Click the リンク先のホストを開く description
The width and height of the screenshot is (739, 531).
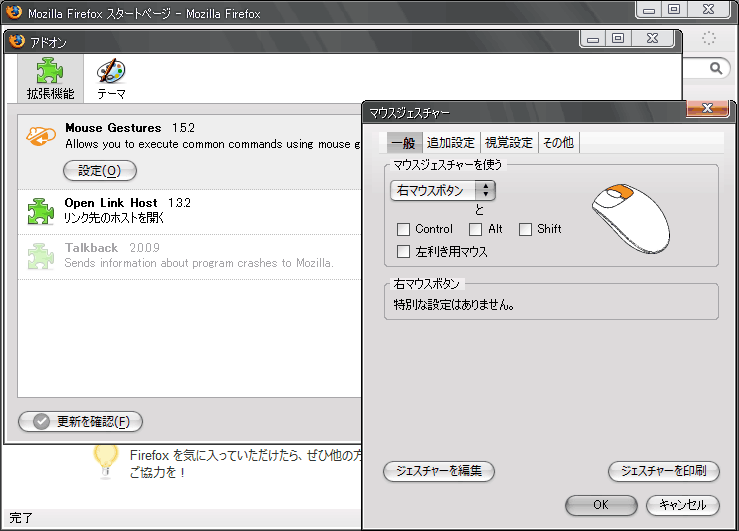[114, 218]
